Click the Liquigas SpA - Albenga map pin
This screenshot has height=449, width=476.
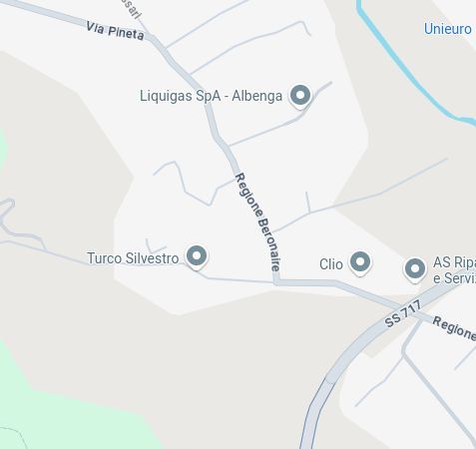point(300,97)
